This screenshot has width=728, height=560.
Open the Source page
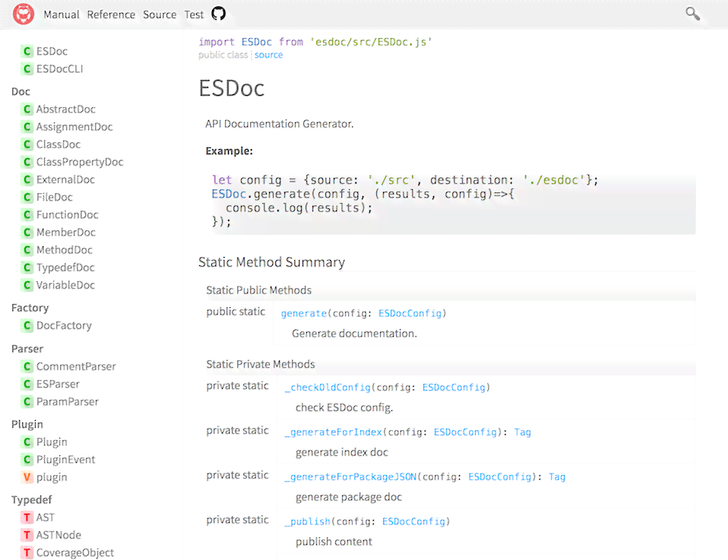[x=160, y=15]
